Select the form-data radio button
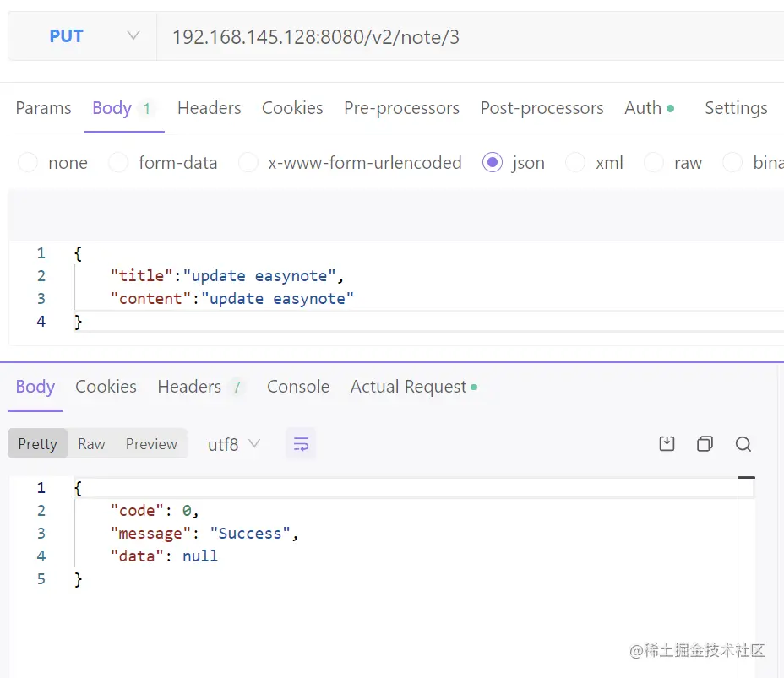The image size is (784, 678). 118,163
